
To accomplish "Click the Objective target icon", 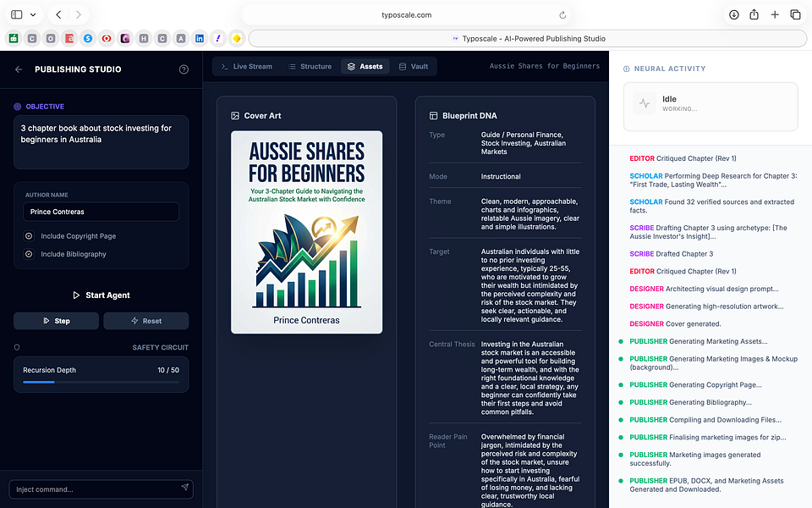I will tap(17, 107).
